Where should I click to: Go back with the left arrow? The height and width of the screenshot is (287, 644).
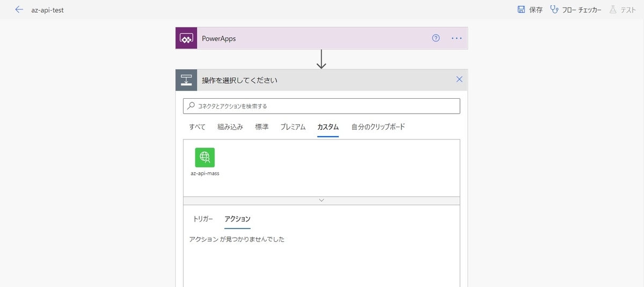pos(19,10)
